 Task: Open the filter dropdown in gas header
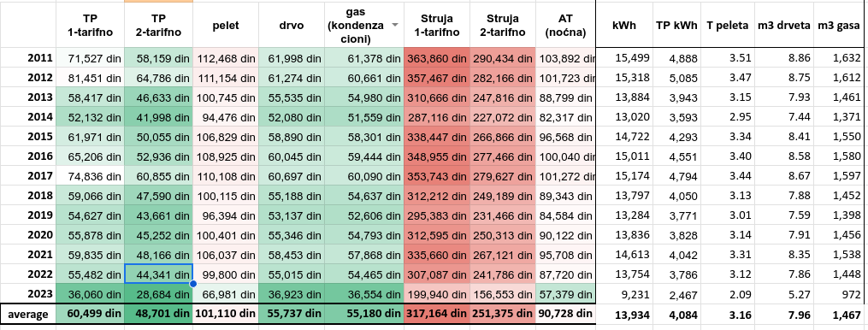point(395,25)
